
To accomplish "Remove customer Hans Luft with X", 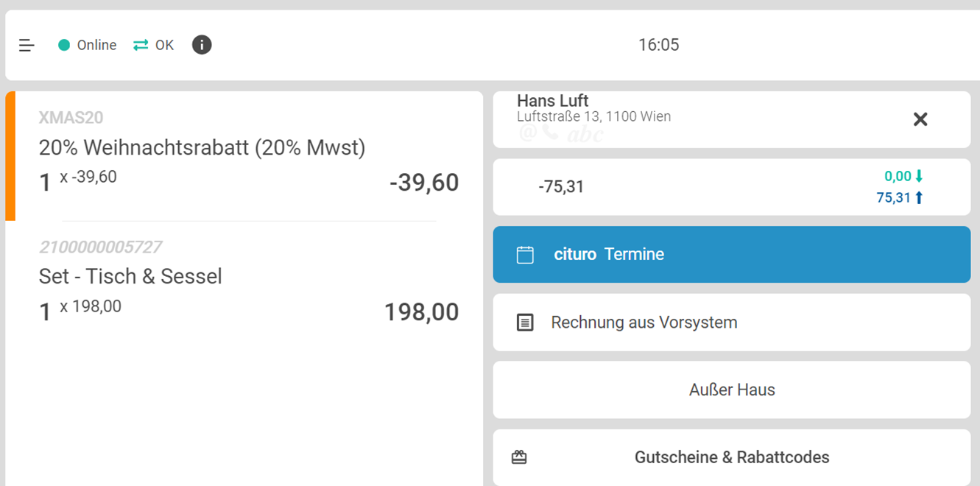I will pos(920,119).
